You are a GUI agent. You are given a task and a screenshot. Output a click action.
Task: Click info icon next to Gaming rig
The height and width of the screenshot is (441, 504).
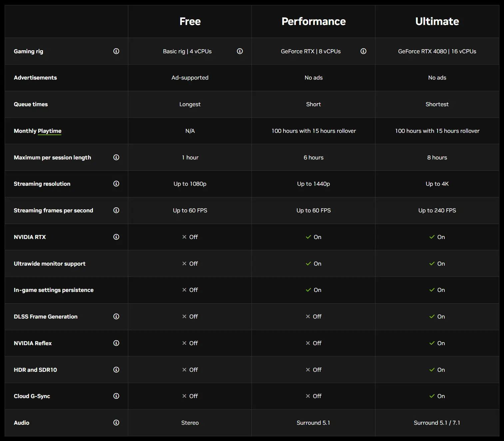[116, 51]
